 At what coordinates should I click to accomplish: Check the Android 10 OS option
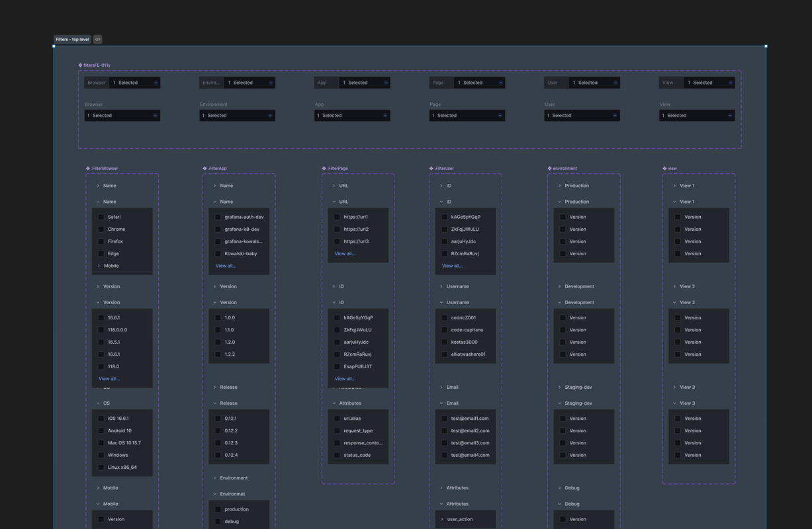click(x=101, y=430)
